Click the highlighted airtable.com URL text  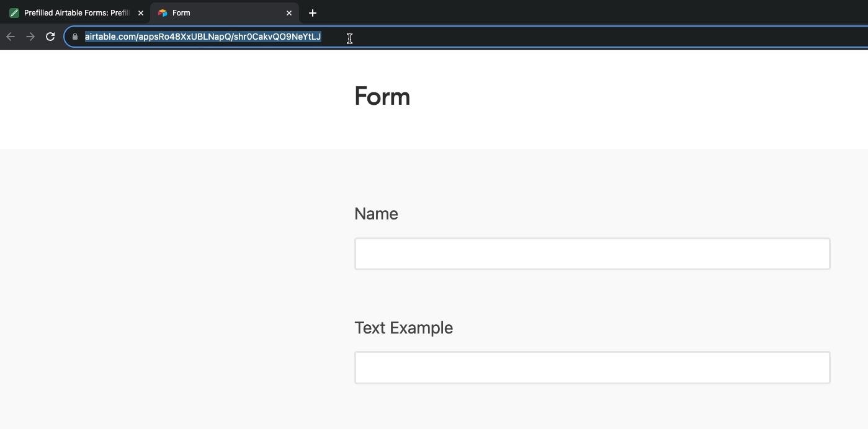coord(203,37)
